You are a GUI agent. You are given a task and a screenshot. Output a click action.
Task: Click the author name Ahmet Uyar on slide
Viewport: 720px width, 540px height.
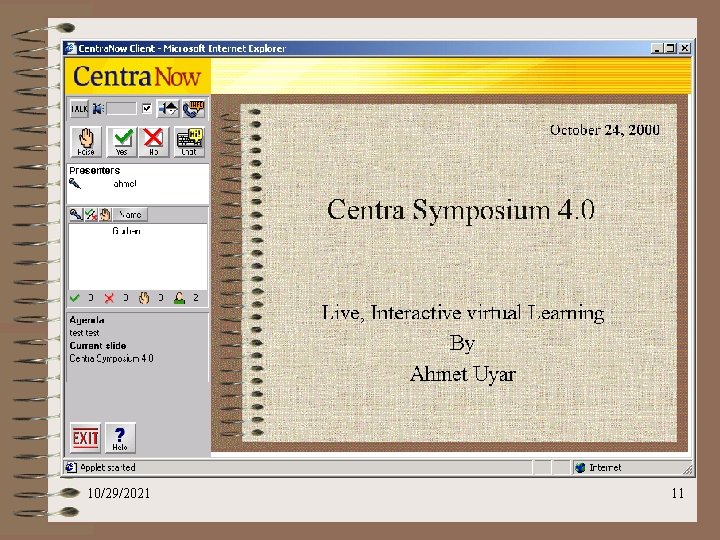(x=463, y=374)
